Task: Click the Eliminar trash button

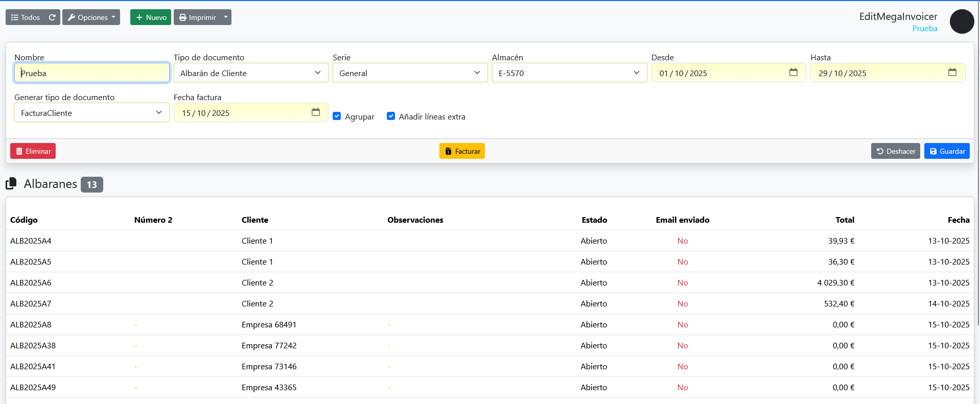Action: tap(33, 151)
